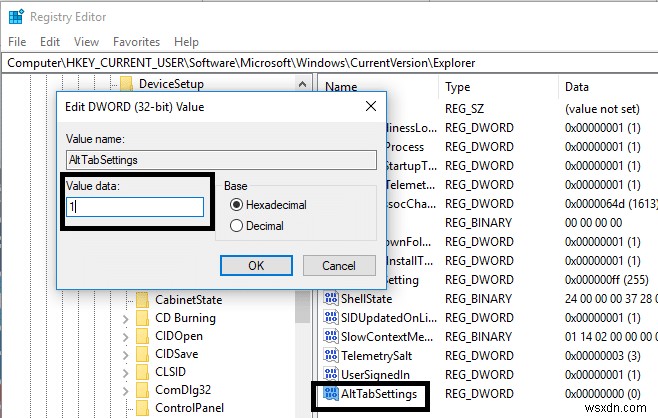Click the ShellState value icon
Screen dimensions: 658x418
[x=331, y=298]
